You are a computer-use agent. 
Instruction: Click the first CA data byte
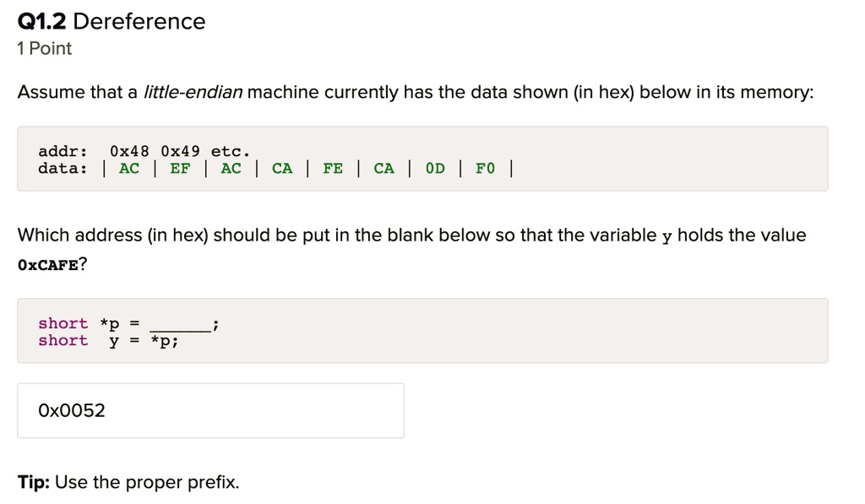282,168
